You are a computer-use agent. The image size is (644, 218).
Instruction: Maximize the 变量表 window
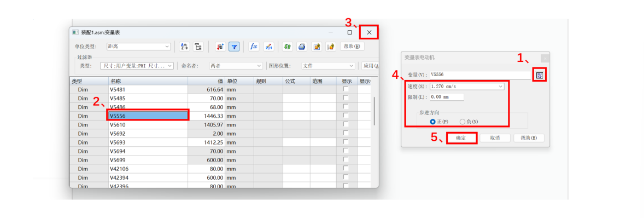pyautogui.click(x=350, y=32)
